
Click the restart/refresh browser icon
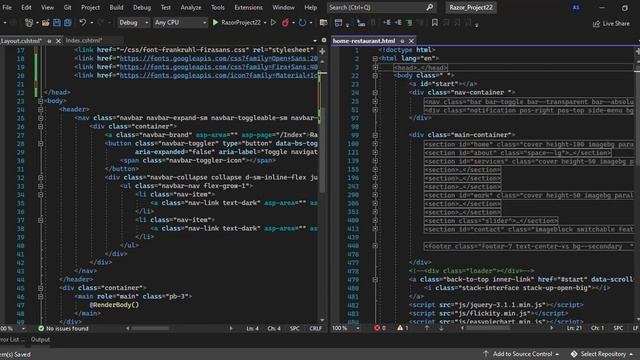point(302,23)
